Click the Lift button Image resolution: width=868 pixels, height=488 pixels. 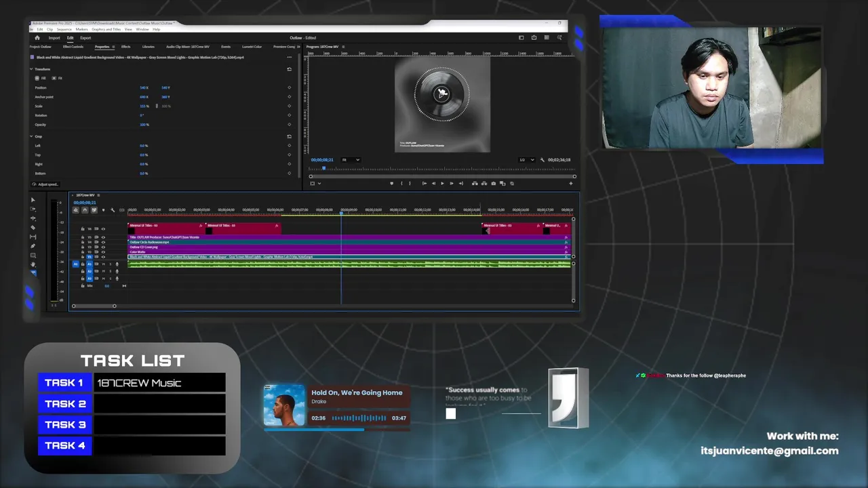[475, 183]
